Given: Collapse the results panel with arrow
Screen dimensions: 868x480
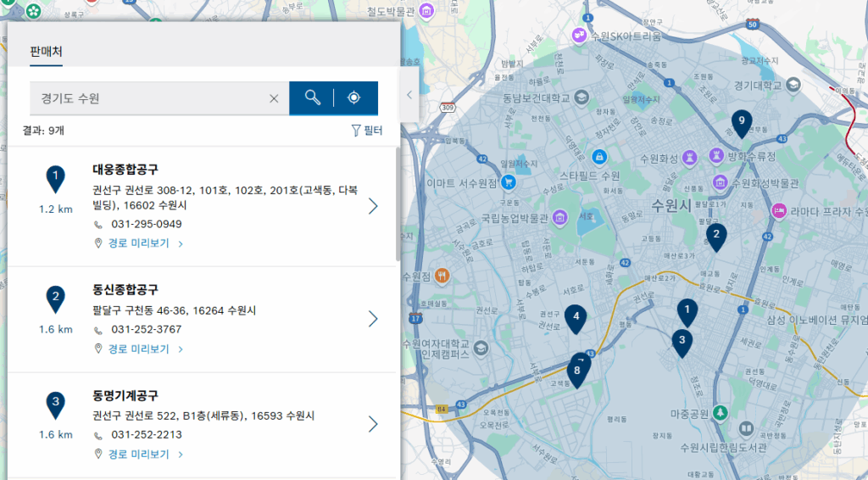Looking at the screenshot, I should pos(409,95).
